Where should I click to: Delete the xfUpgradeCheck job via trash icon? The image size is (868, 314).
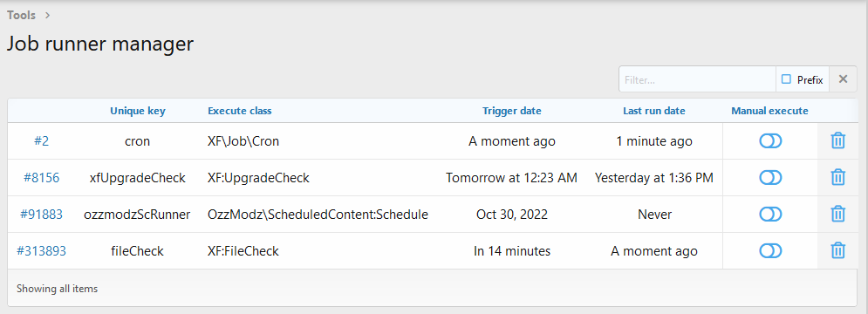coord(837,178)
